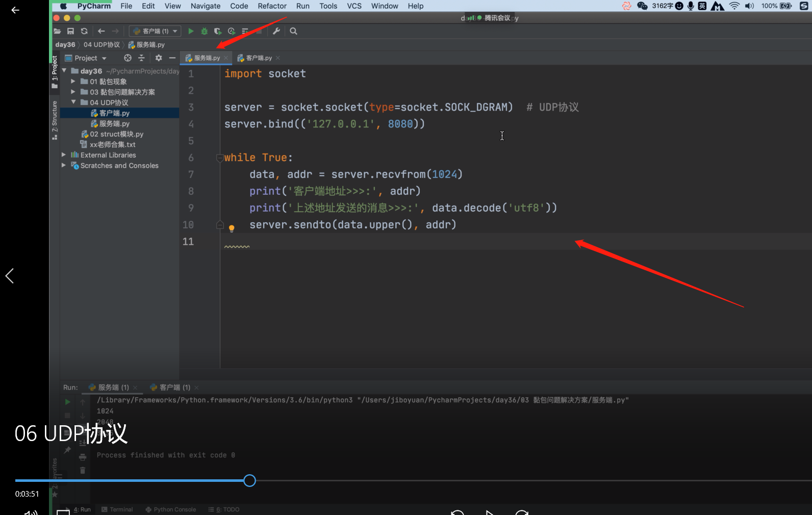
Task: Navigate back with the toolbar arrow
Action: click(101, 31)
